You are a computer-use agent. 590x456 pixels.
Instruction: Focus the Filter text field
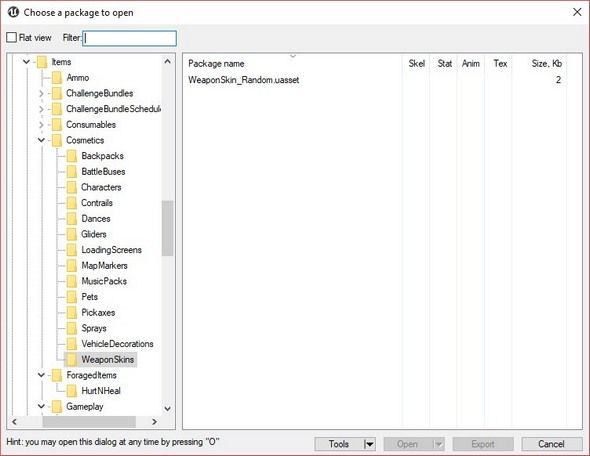129,38
